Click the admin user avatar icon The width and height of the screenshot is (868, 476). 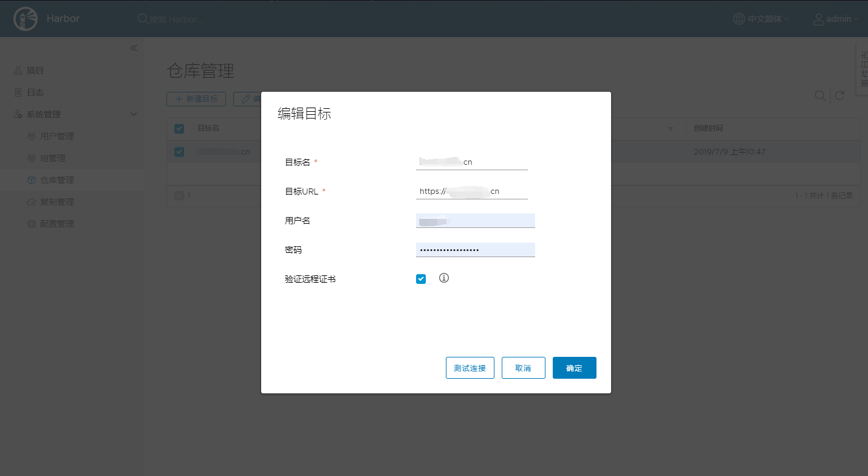819,19
